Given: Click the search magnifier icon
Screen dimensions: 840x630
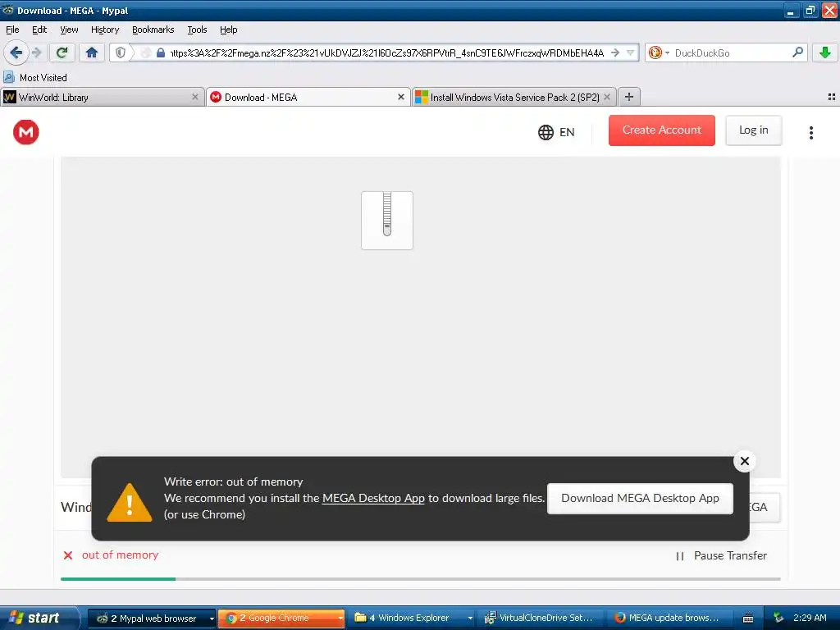Looking at the screenshot, I should pyautogui.click(x=797, y=52).
